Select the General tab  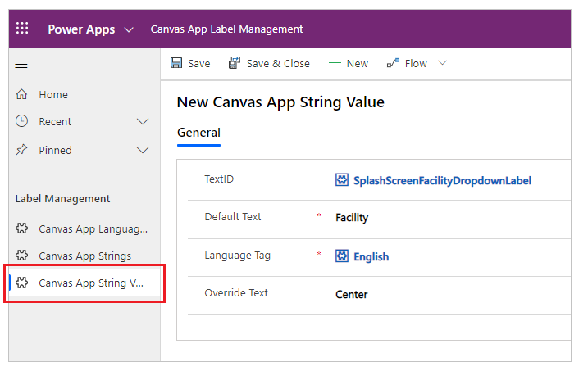tap(198, 133)
